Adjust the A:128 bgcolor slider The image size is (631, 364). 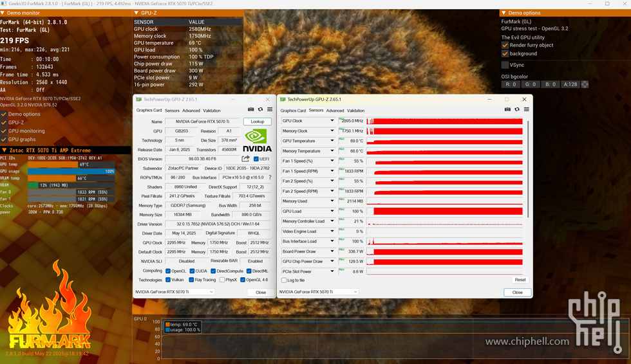click(570, 84)
